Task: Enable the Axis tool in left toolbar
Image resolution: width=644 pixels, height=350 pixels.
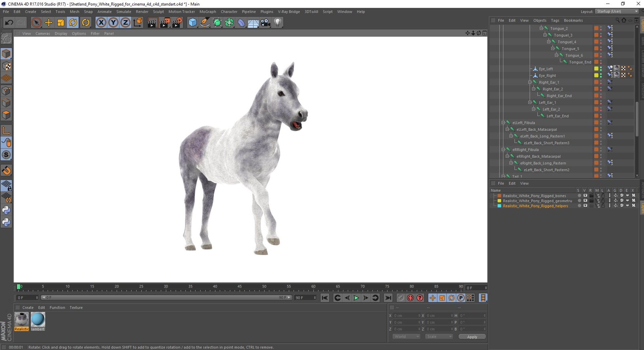Action: click(x=6, y=130)
